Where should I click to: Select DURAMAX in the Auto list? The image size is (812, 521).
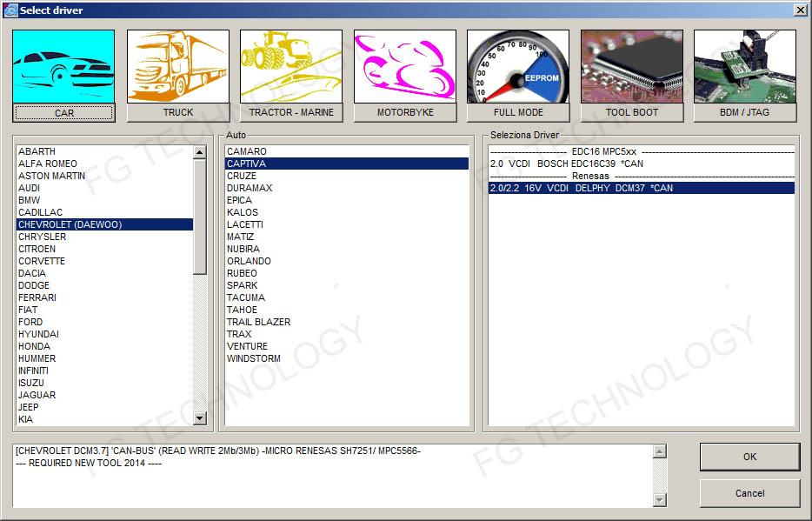(x=347, y=188)
